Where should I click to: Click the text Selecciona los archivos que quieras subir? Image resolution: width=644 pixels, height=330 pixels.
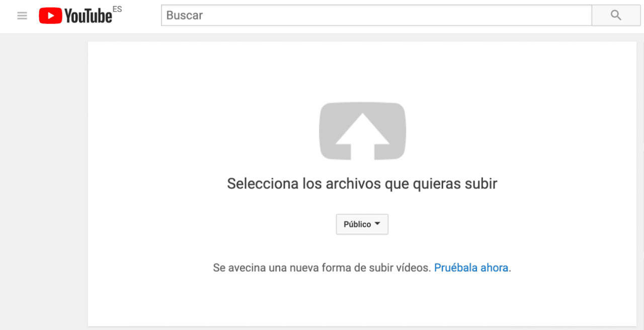click(x=362, y=183)
